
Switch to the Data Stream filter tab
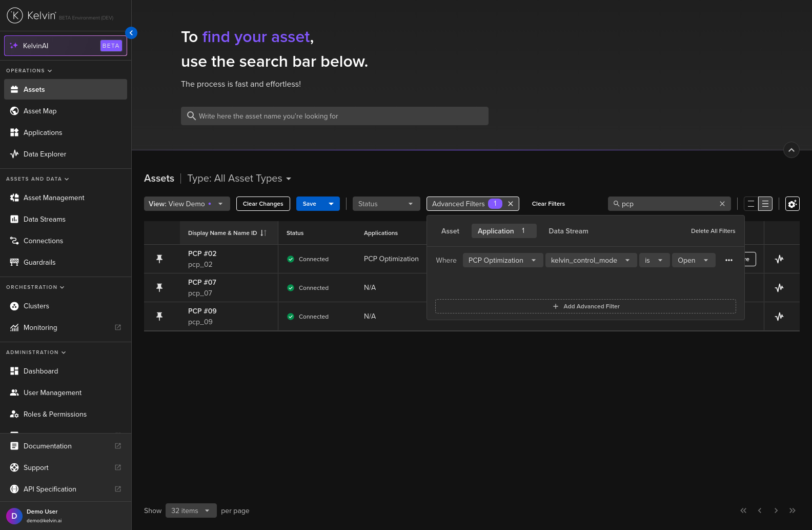coord(568,231)
